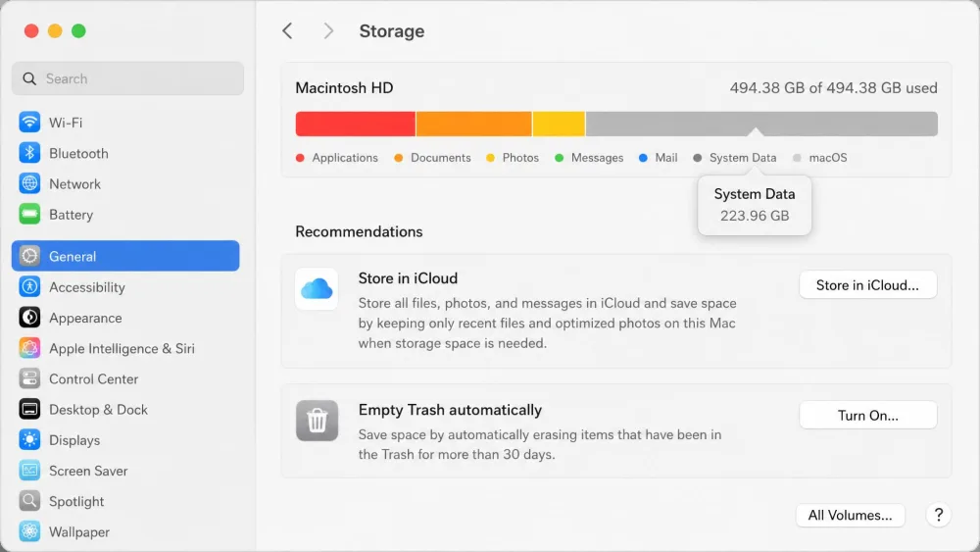Click the Wi-Fi icon in sidebar
The height and width of the screenshot is (552, 980).
pos(29,122)
